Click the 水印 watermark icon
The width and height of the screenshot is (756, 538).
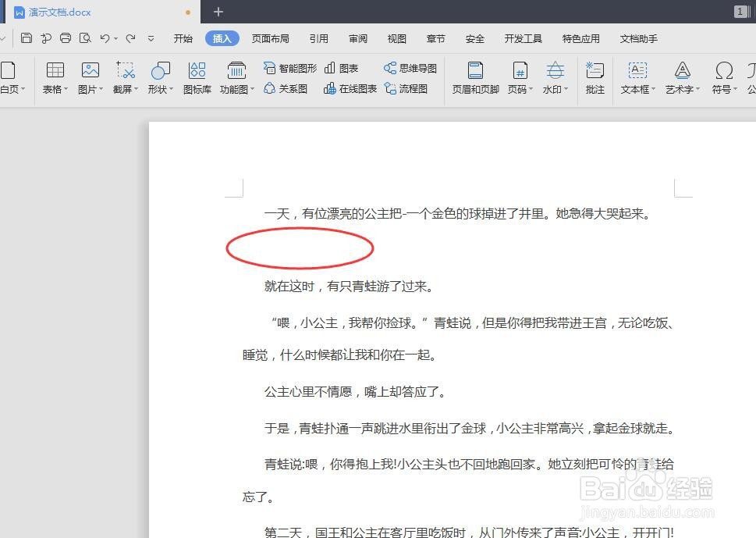coord(555,70)
